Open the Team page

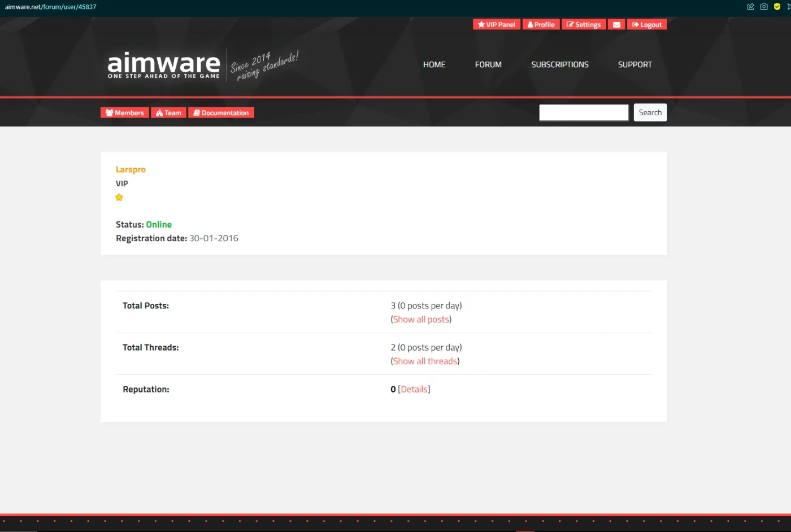coord(168,113)
